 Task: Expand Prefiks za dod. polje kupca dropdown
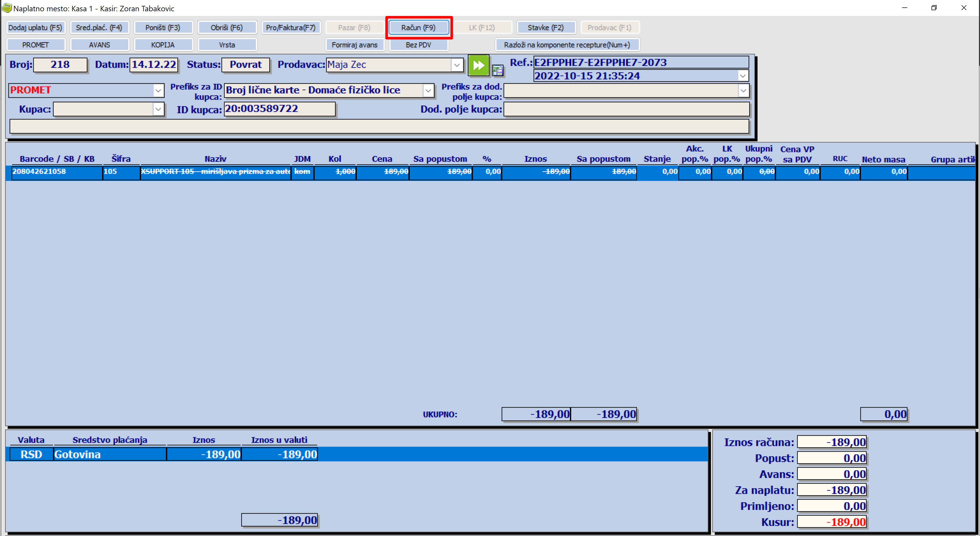743,91
